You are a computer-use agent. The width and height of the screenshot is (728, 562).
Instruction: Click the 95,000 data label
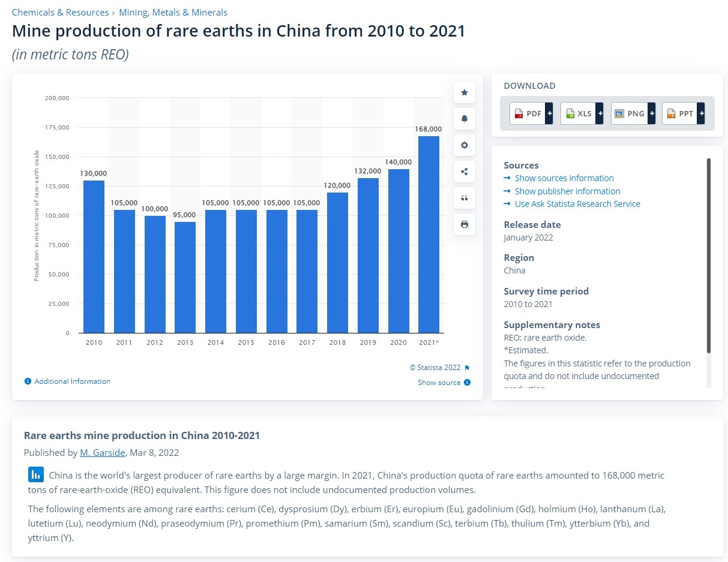coord(185,215)
